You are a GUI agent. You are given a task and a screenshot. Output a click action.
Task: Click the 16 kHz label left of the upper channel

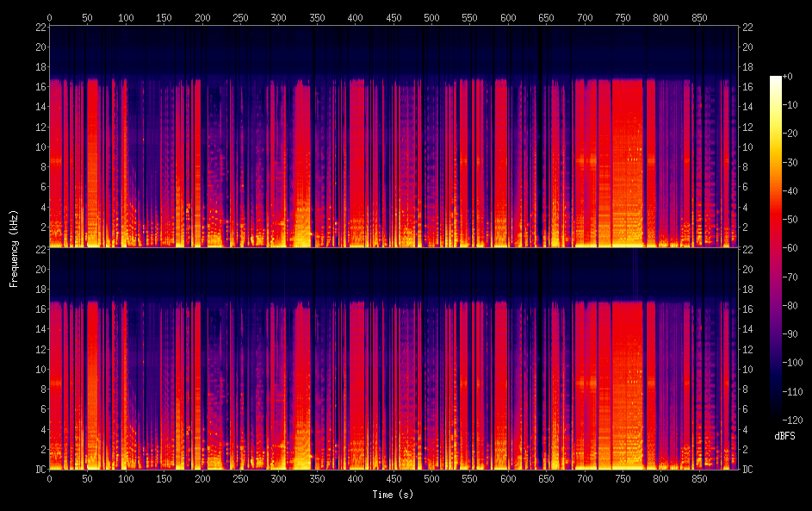click(40, 87)
